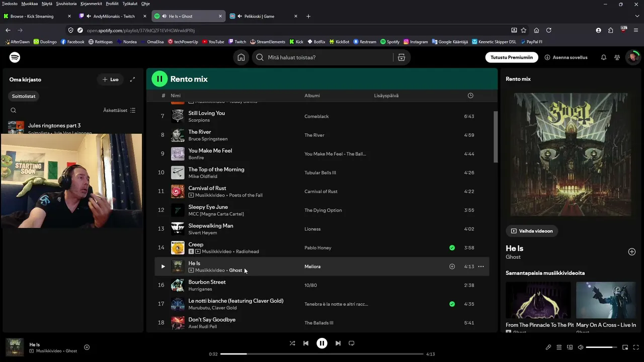Select the Soittolistat filter chip
This screenshot has height=362, width=644.
click(x=24, y=96)
